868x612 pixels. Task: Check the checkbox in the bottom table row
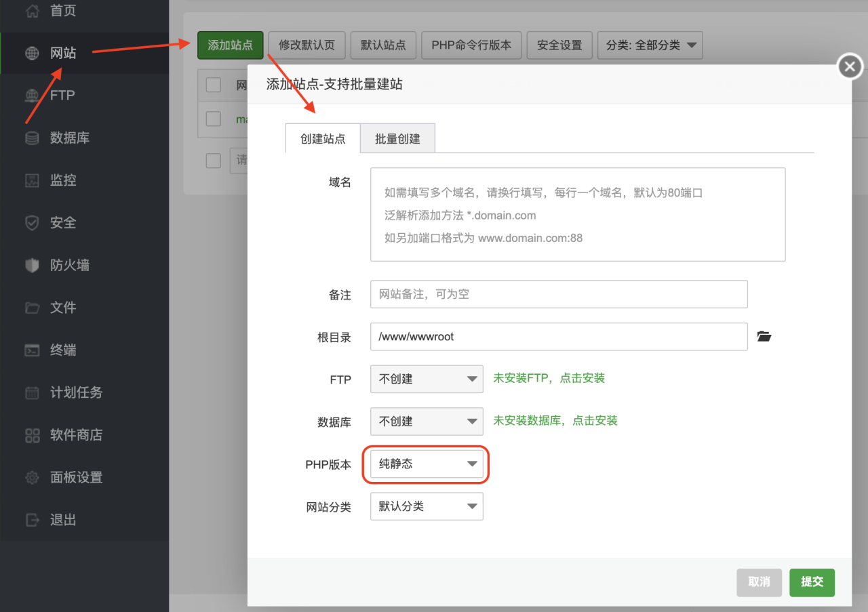point(213,161)
